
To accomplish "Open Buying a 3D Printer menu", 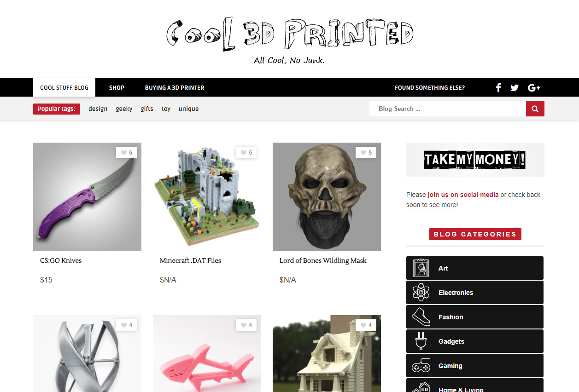I will coord(175,87).
